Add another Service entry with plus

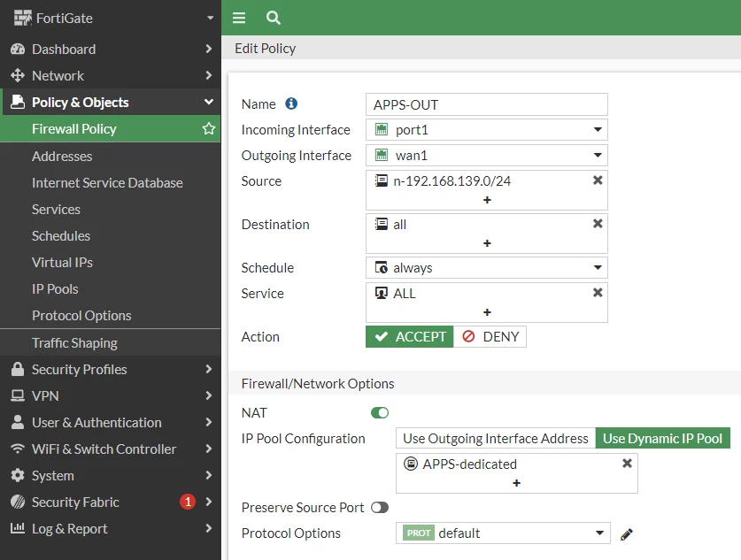[487, 312]
